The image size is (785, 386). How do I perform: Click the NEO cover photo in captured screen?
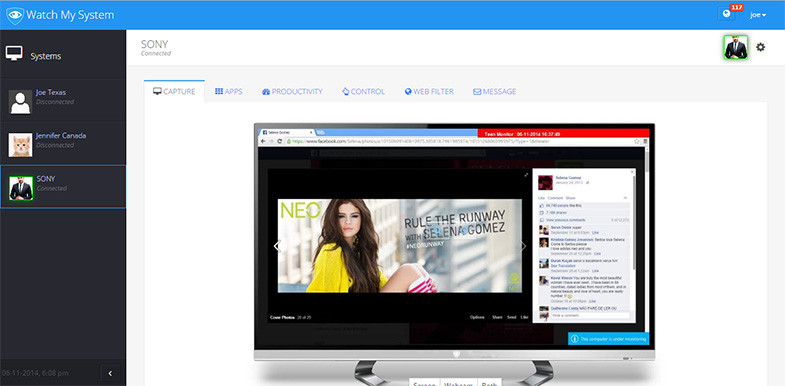coord(400,246)
